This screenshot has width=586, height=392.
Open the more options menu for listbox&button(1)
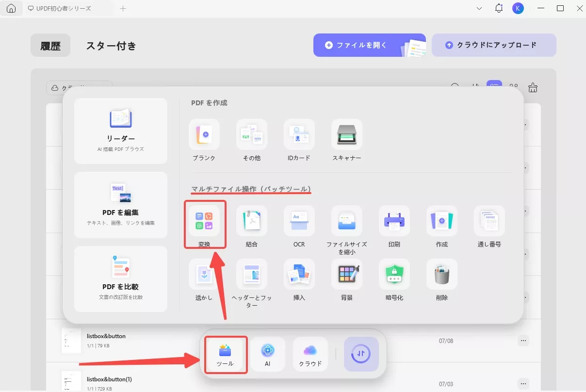click(523, 383)
